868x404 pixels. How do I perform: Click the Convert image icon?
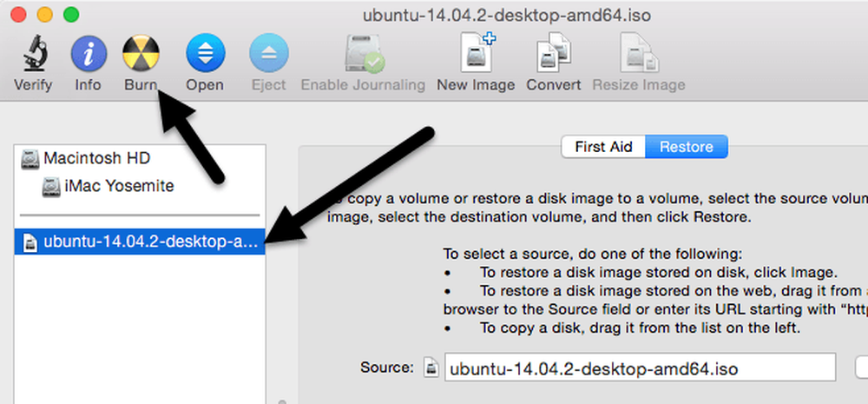[x=554, y=53]
